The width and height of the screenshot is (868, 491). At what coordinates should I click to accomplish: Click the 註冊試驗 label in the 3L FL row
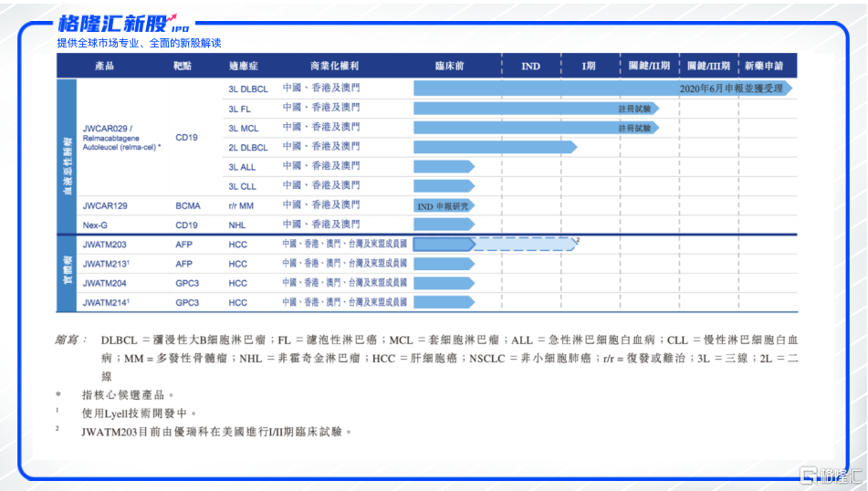click(634, 109)
